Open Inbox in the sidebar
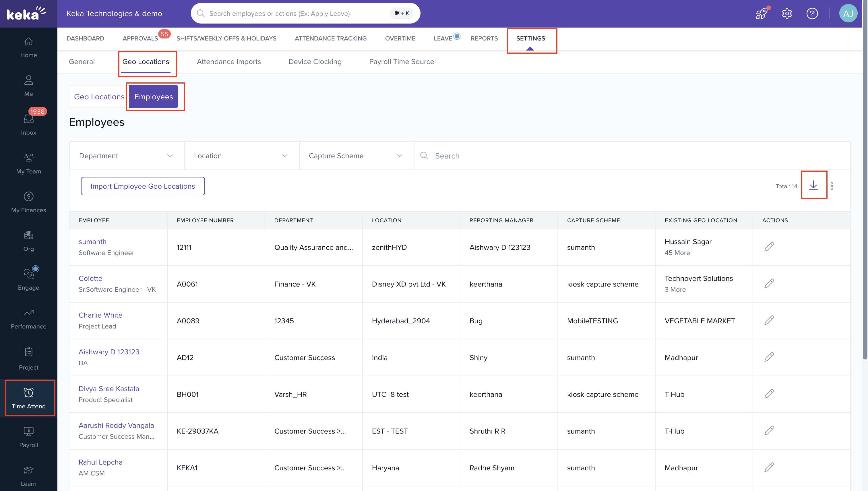868x491 pixels. pos(28,124)
